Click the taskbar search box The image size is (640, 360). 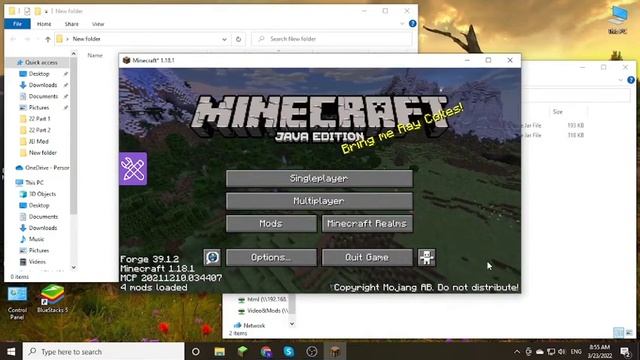point(104,351)
